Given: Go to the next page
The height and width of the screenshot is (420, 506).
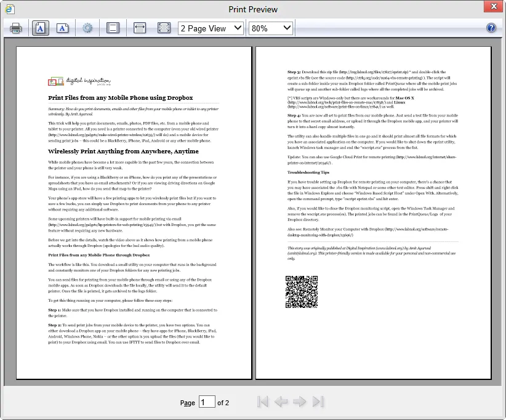Looking at the screenshot, I should (300, 401).
